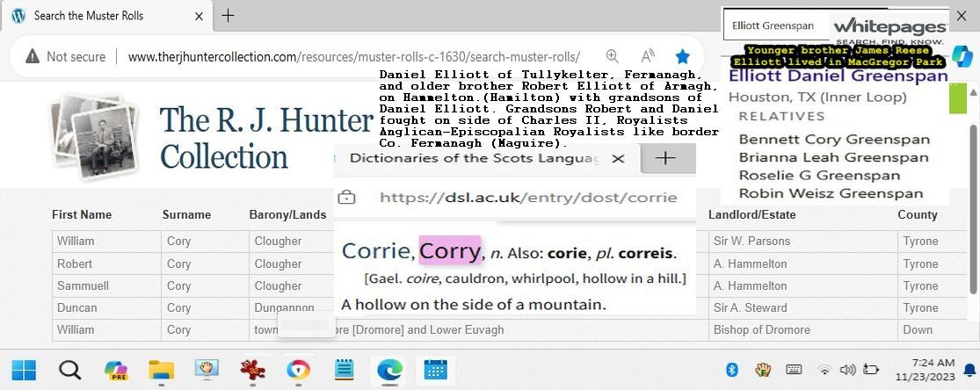Open the red splat icon app
The image size is (980, 390).
click(x=252, y=370)
